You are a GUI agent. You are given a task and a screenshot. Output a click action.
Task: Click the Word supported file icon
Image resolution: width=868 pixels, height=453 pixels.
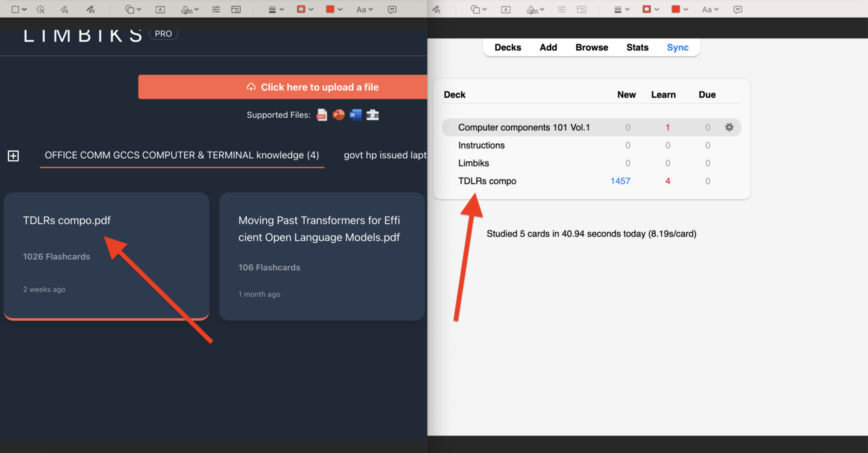pyautogui.click(x=355, y=115)
